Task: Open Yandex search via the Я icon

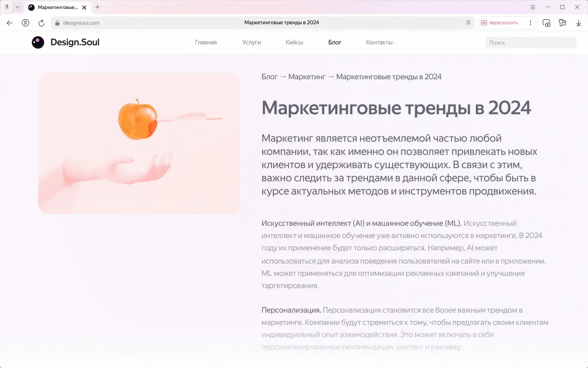Action: click(x=25, y=22)
